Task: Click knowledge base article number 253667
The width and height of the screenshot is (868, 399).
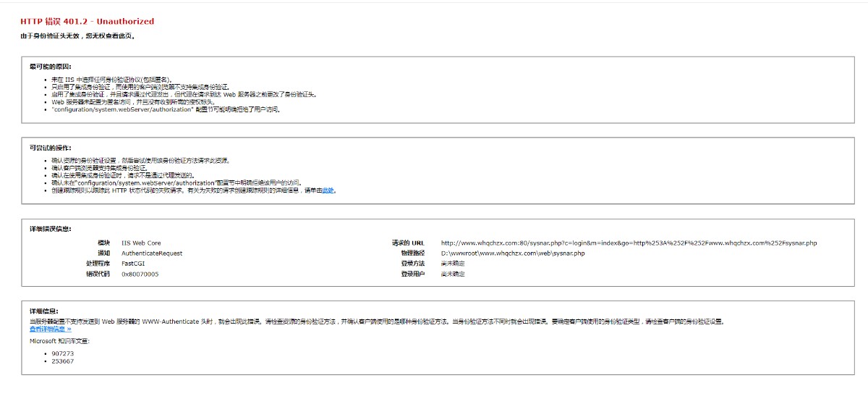Action: tap(63, 361)
